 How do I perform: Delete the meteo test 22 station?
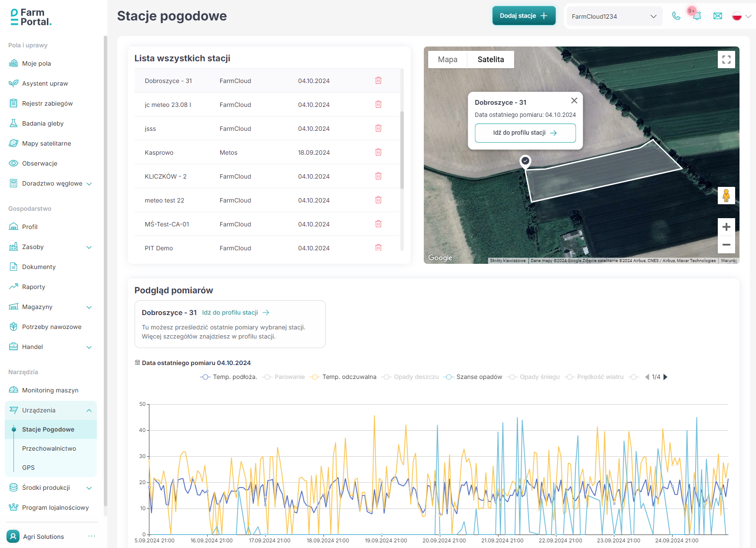click(378, 200)
